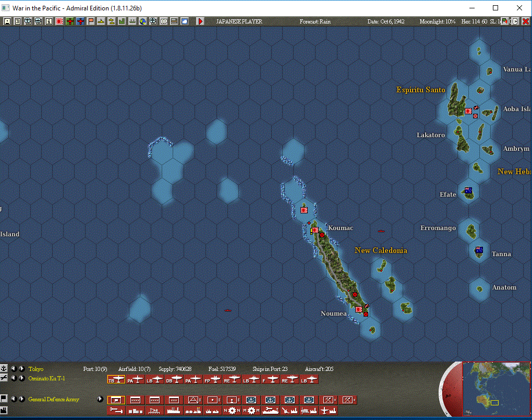The width and height of the screenshot is (532, 420).
Task: Click the Japanese rising sun flag toolbar icon
Action: pos(59,21)
